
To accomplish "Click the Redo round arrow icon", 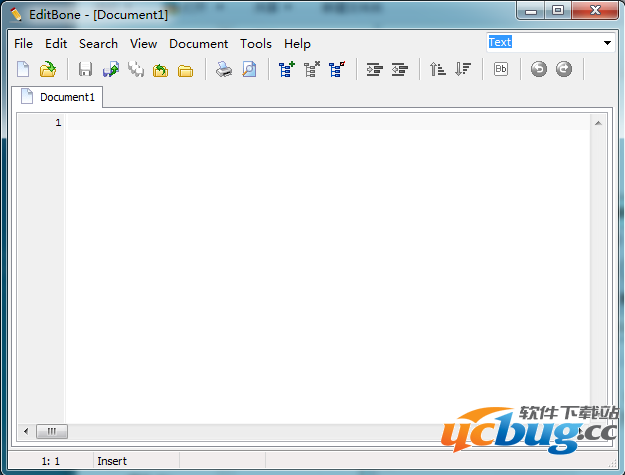I will coord(564,70).
